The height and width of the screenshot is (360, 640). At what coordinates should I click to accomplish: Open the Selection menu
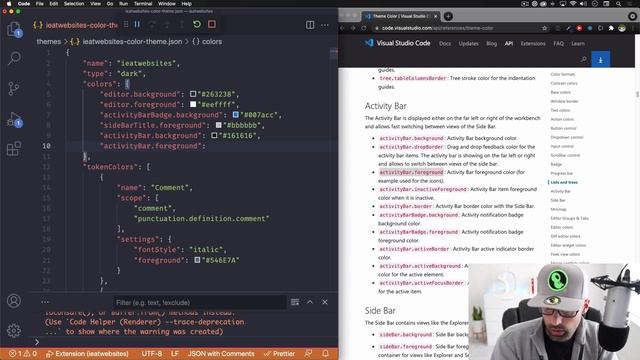coord(74,4)
